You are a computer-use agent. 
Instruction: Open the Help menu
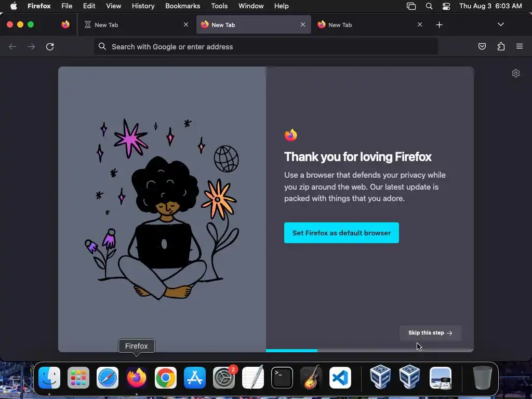coord(281,6)
